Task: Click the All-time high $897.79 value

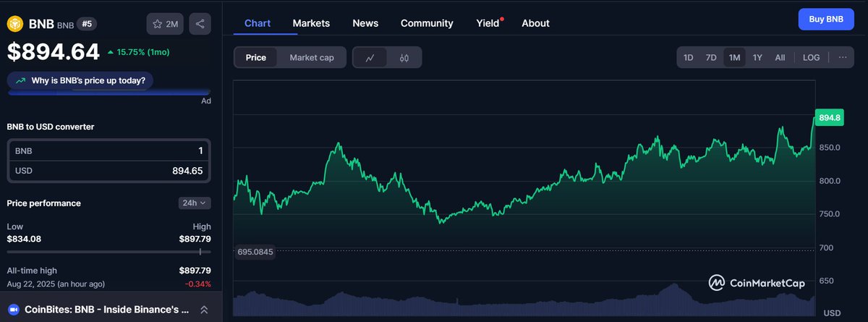Action: pyautogui.click(x=195, y=270)
